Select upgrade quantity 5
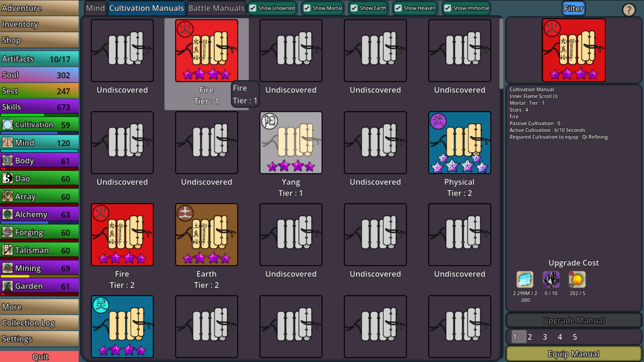This screenshot has width=644, height=362. coord(575,337)
